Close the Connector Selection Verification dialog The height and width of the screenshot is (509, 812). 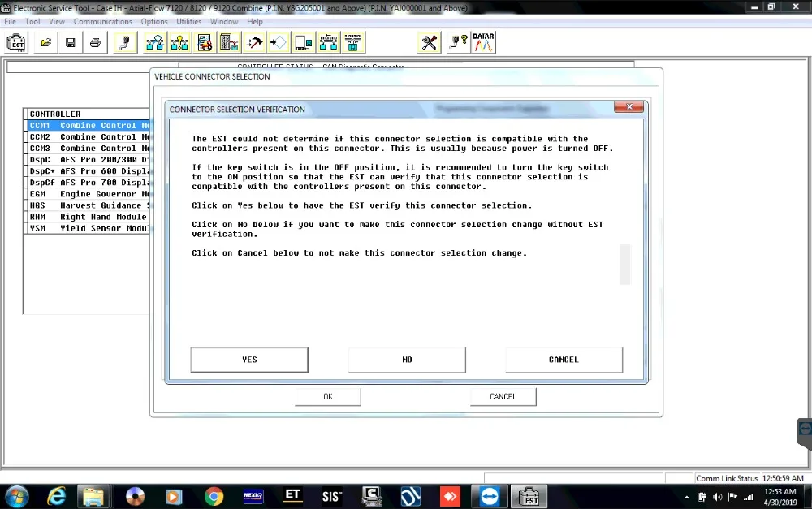[x=628, y=106]
